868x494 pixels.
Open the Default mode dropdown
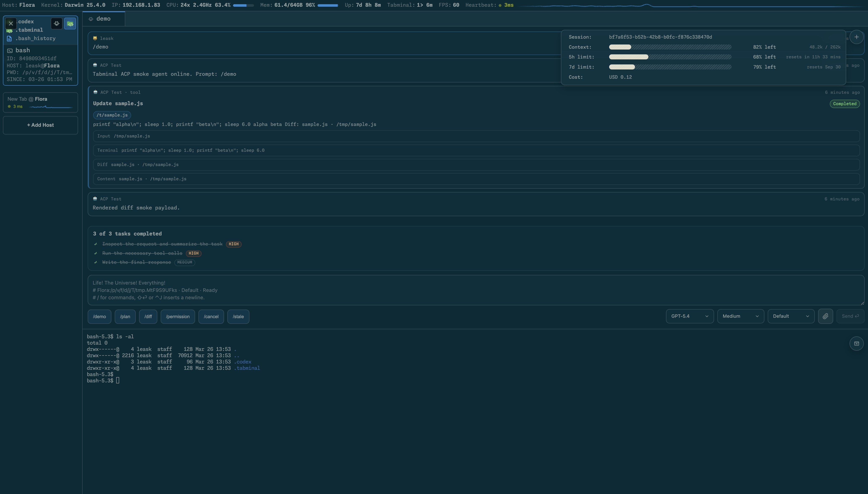point(791,316)
